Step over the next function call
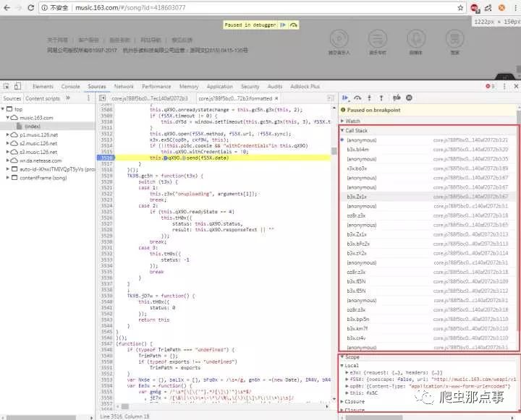The width and height of the screenshot is (521, 420). [x=357, y=98]
